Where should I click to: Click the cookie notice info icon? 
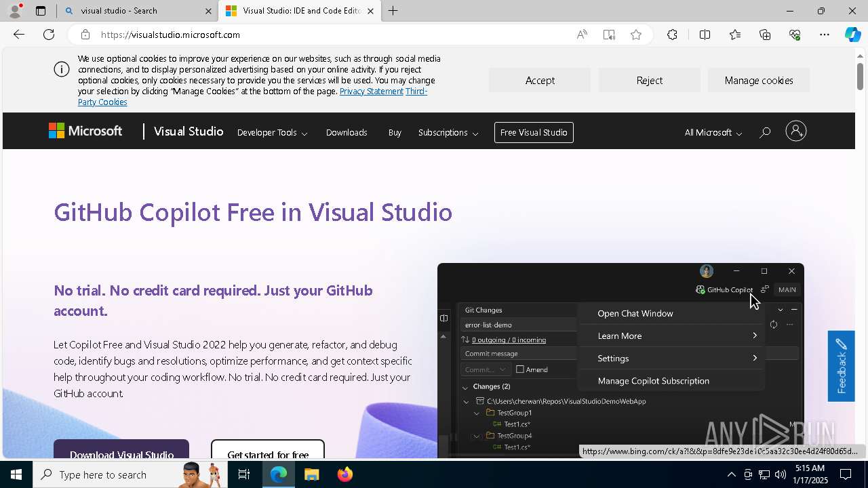tap(62, 69)
